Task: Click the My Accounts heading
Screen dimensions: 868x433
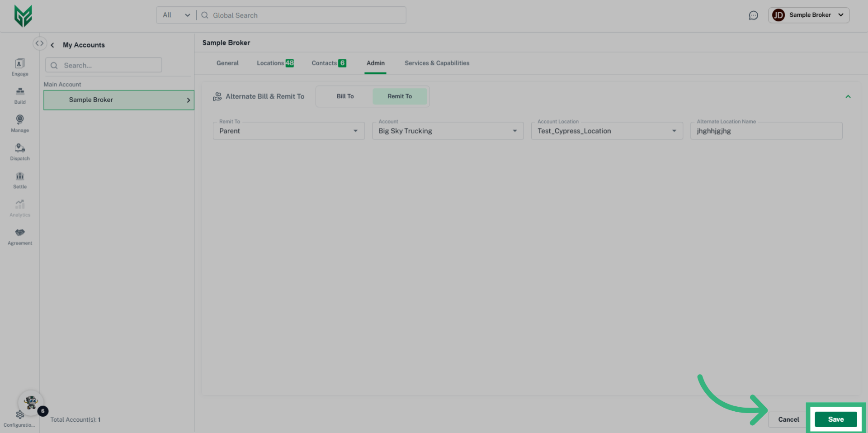Action: click(84, 45)
